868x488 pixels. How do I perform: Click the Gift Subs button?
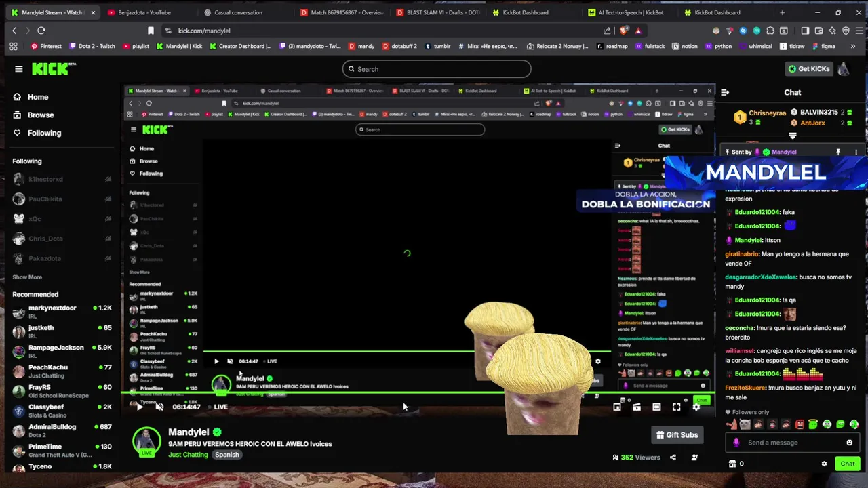pyautogui.click(x=677, y=435)
